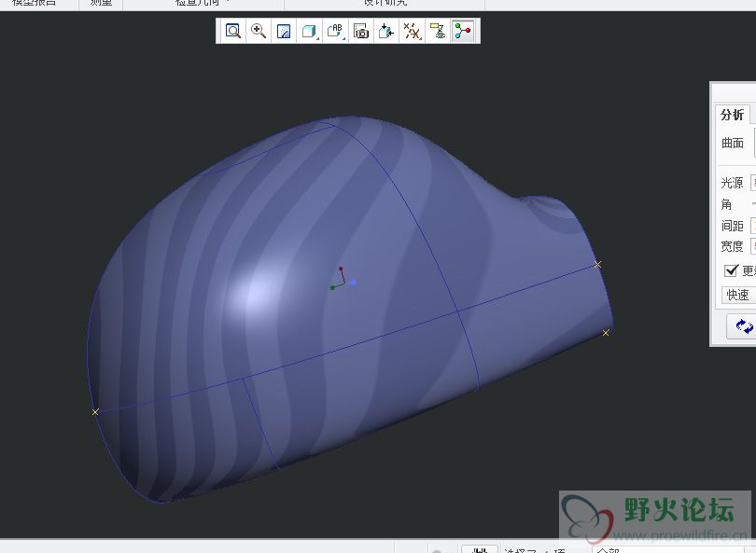
Task: Open the 快速 analysis type dropdown
Action: 738,295
